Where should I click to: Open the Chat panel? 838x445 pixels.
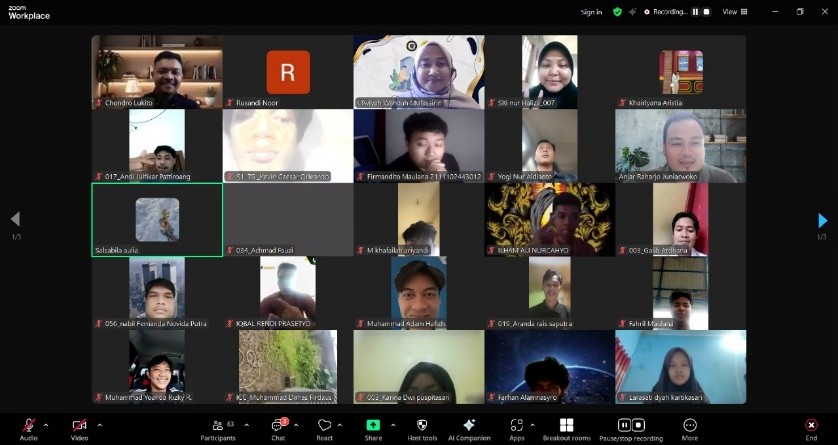pos(278,429)
